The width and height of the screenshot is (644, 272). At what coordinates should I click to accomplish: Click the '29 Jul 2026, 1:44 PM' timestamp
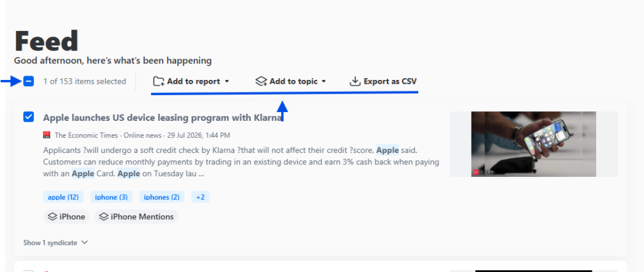[x=199, y=135]
